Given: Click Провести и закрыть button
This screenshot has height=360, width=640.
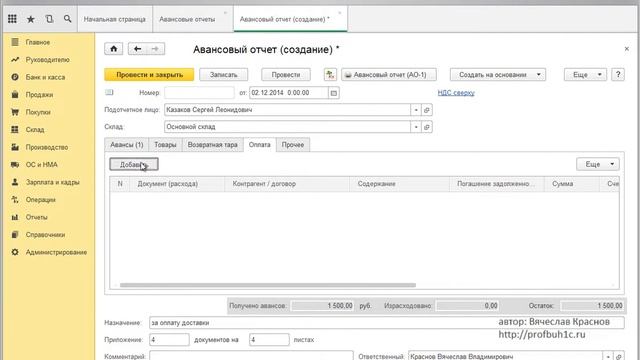Looking at the screenshot, I should pyautogui.click(x=149, y=75).
